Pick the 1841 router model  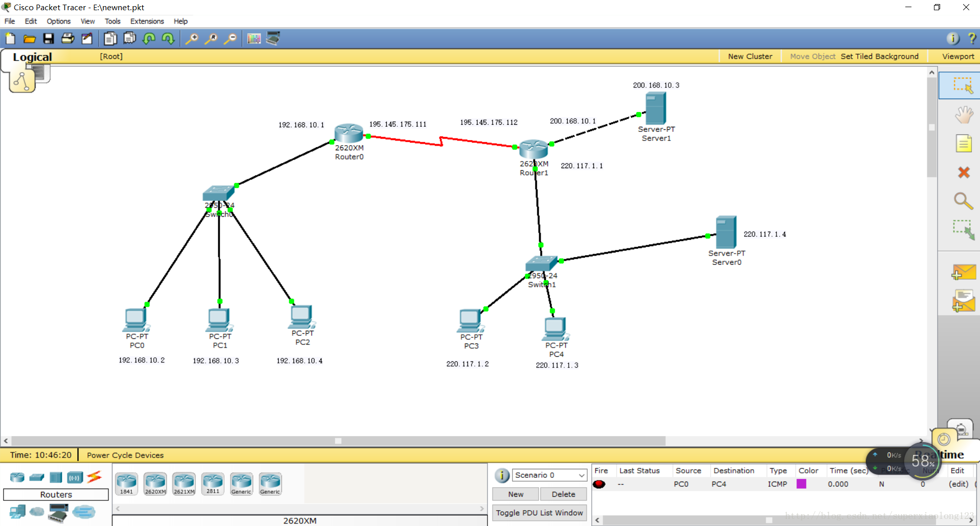(126, 484)
